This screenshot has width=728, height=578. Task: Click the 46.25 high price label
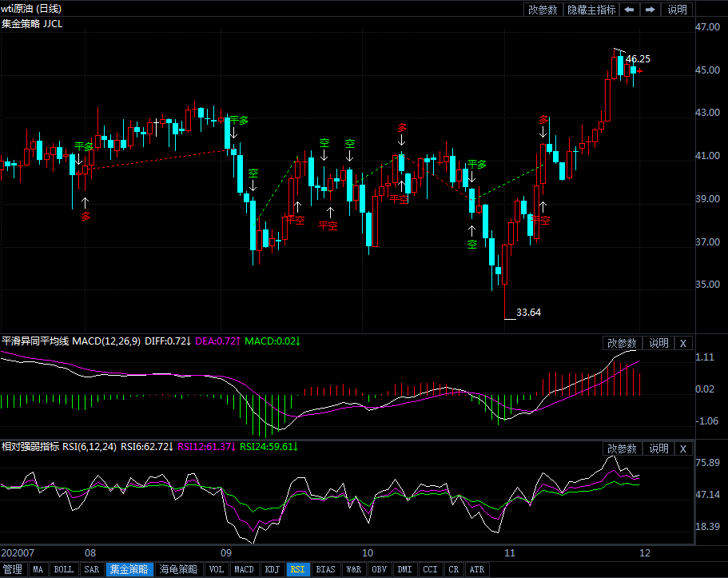[x=637, y=59]
